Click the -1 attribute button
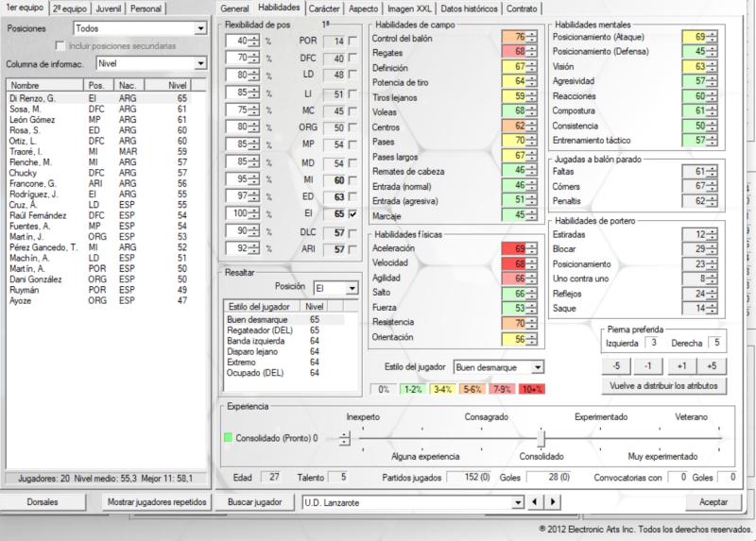Viewport: 756px width, 541px height. coord(647,366)
